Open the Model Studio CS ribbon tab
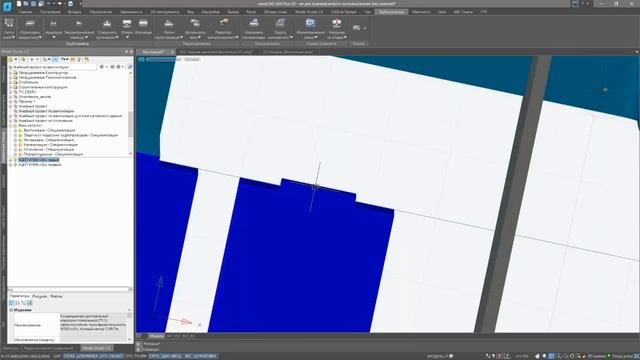640x360 pixels. tap(309, 12)
